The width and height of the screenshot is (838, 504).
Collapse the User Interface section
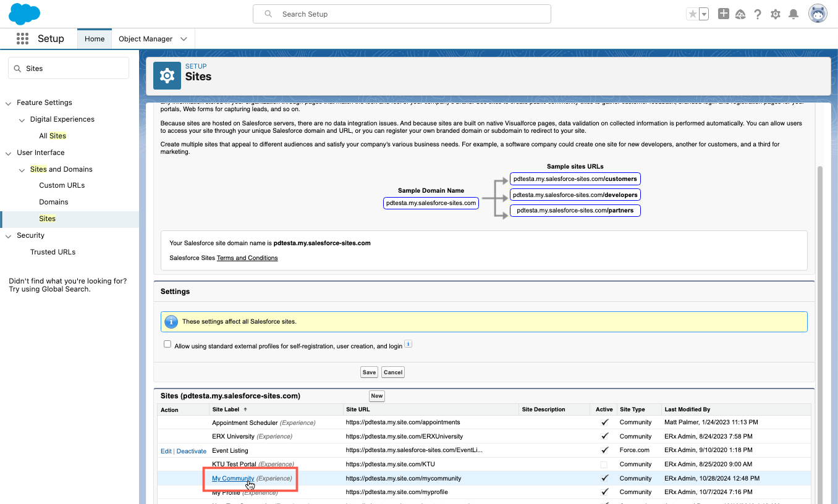pyautogui.click(x=9, y=153)
